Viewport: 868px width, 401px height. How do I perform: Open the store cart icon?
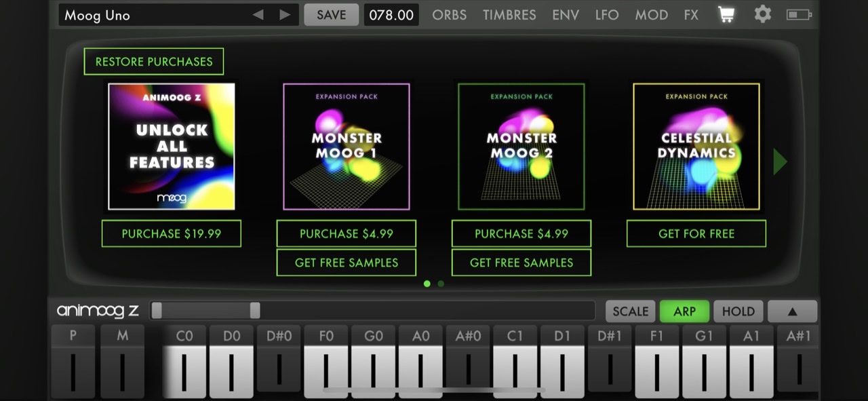tap(726, 14)
